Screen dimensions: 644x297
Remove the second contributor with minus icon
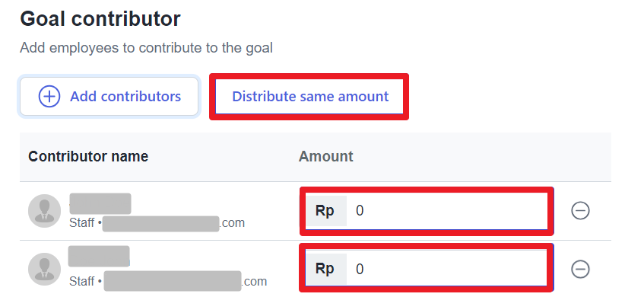[x=580, y=269]
